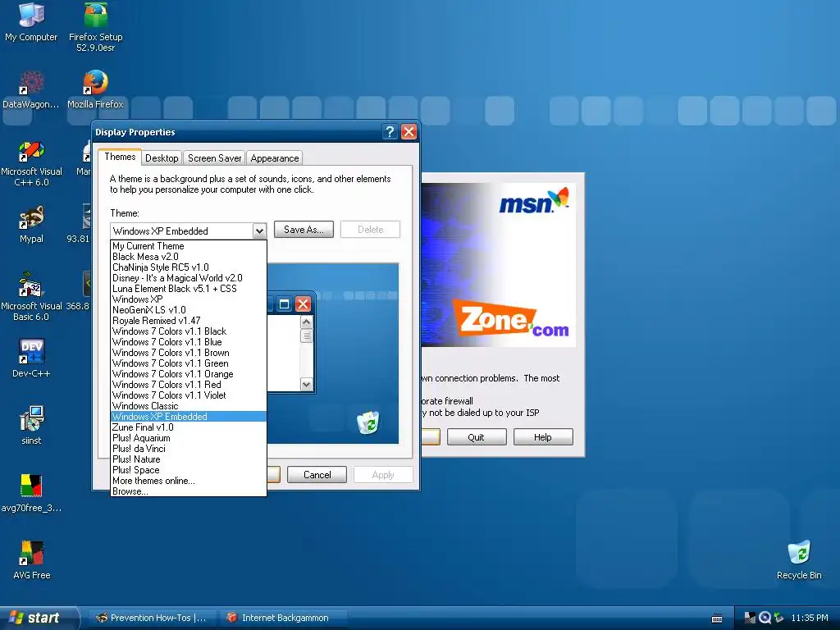Choose highlighted Windows XP Embedded list entry
840x630 pixels.
click(x=188, y=417)
